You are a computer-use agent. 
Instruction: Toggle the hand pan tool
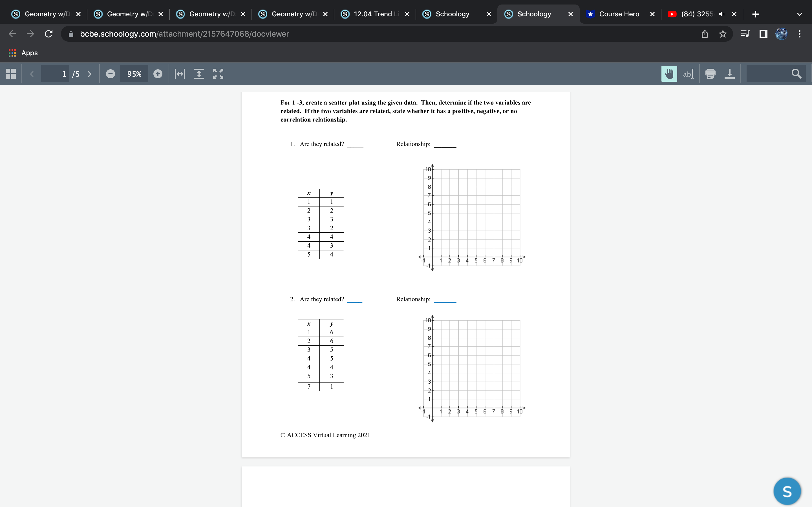[x=669, y=74]
